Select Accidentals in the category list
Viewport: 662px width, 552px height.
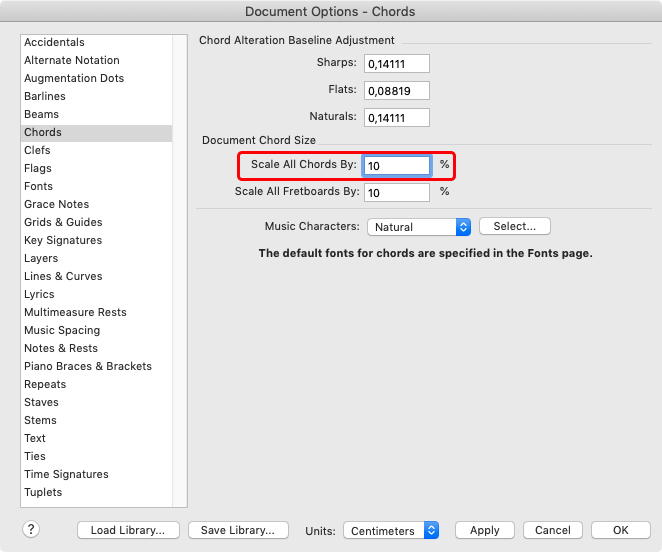[x=54, y=42]
